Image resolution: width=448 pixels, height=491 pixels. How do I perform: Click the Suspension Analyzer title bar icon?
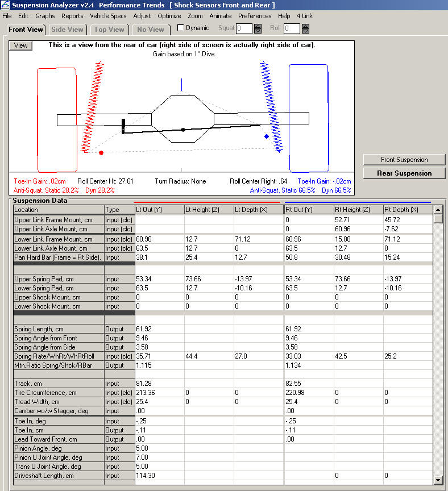tap(5, 5)
